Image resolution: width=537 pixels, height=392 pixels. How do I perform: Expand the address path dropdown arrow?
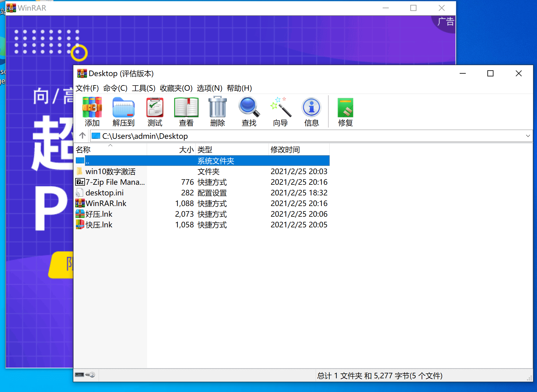click(528, 136)
